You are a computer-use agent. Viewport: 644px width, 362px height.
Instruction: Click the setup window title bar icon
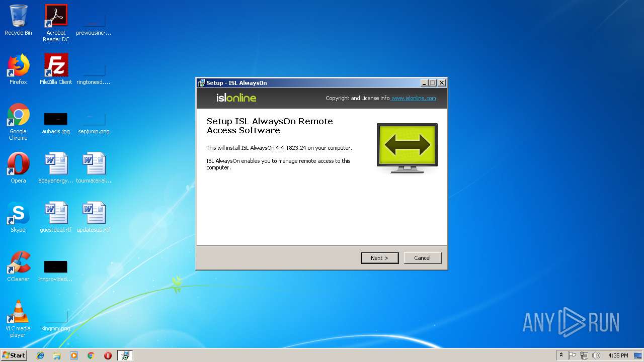[x=201, y=83]
